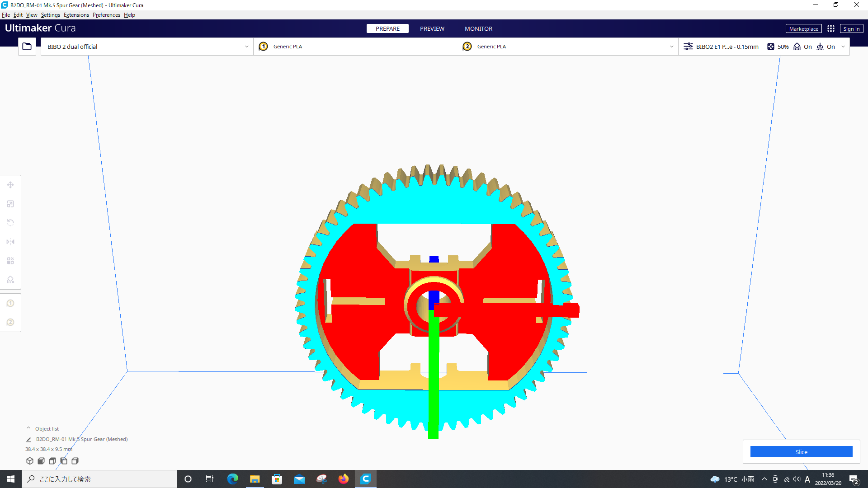
Task: Switch to left side view icon
Action: (x=64, y=461)
